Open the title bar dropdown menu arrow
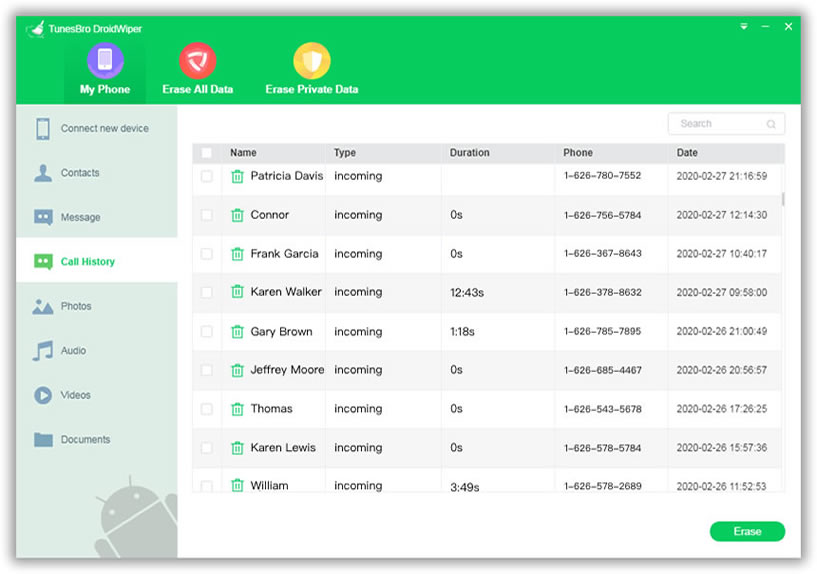 [x=743, y=27]
